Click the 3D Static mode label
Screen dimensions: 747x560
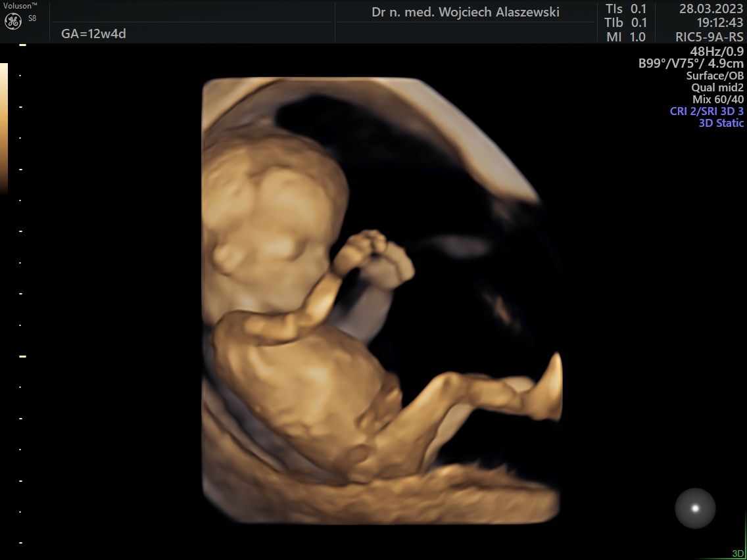(721, 123)
